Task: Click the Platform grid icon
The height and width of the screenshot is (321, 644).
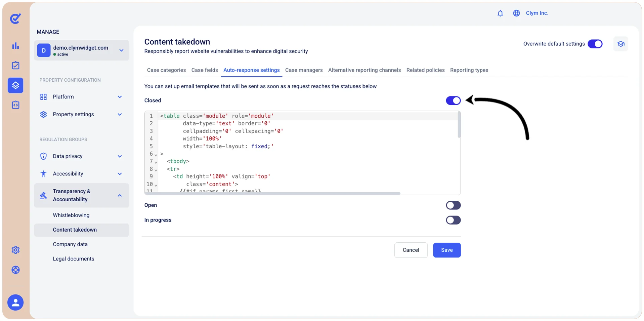Action: (43, 97)
